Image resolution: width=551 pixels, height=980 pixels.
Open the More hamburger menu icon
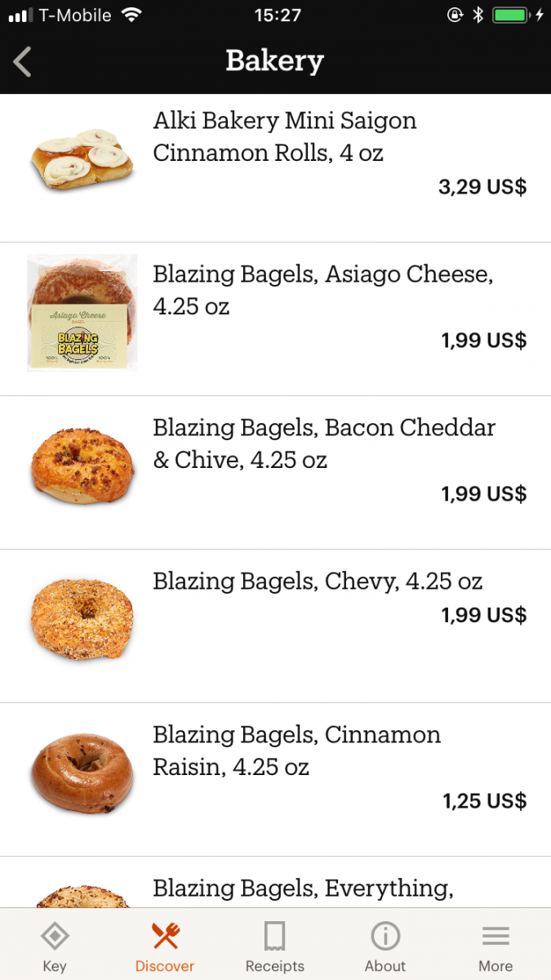(x=495, y=937)
